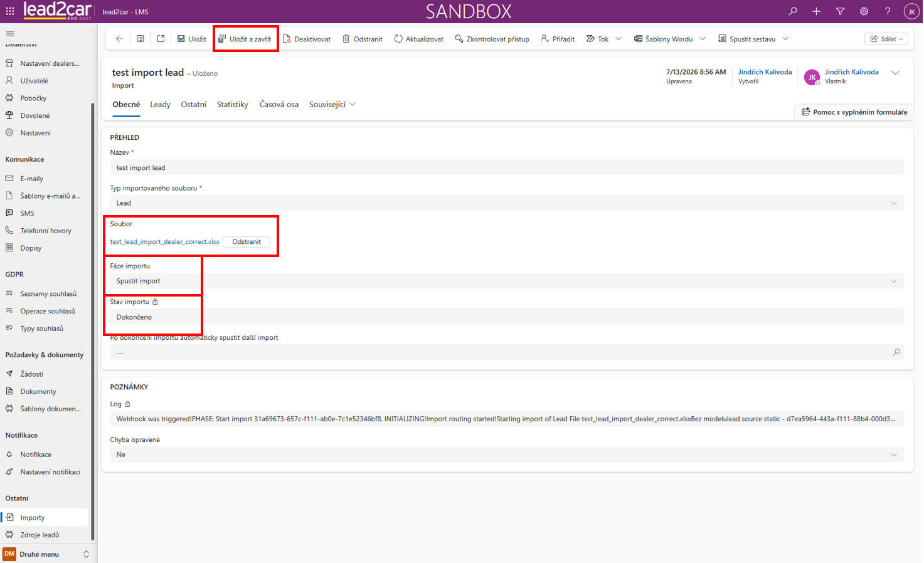Expand Spustit sestavu dropdown arrow
The width and height of the screenshot is (924, 563).
(785, 39)
